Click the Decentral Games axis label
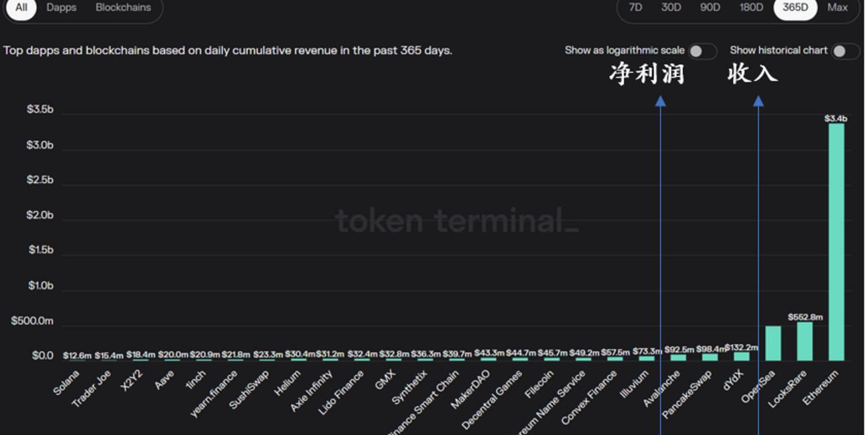 pos(492,400)
